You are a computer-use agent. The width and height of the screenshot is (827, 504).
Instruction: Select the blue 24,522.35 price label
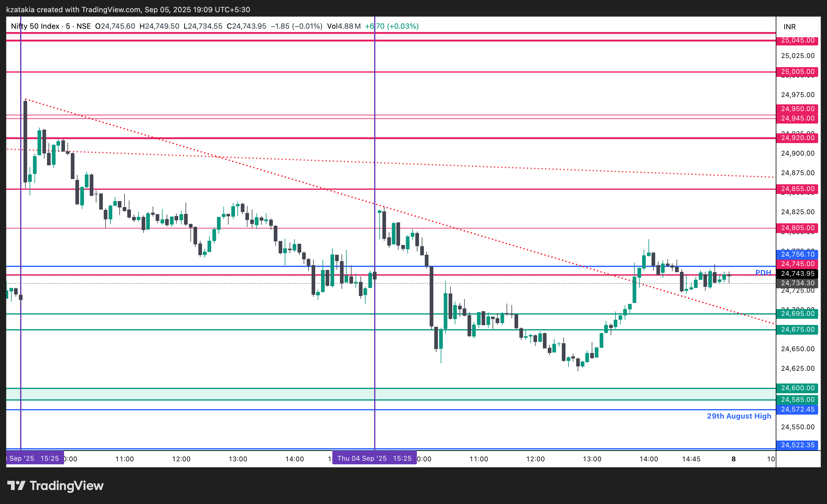797,445
